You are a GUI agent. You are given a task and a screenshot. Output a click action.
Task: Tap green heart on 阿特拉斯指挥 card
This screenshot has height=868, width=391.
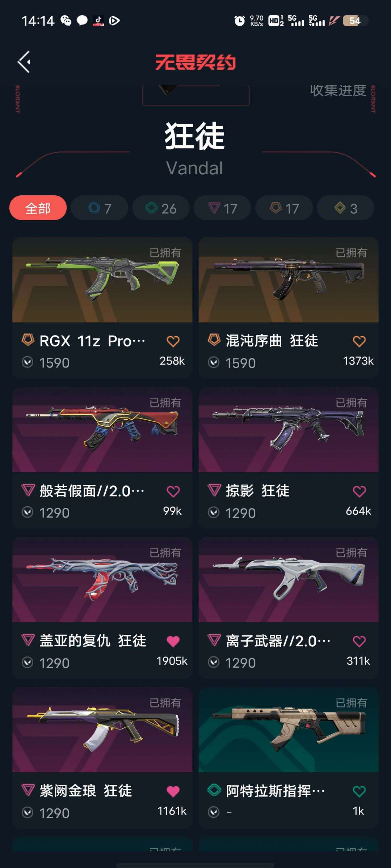click(x=359, y=791)
